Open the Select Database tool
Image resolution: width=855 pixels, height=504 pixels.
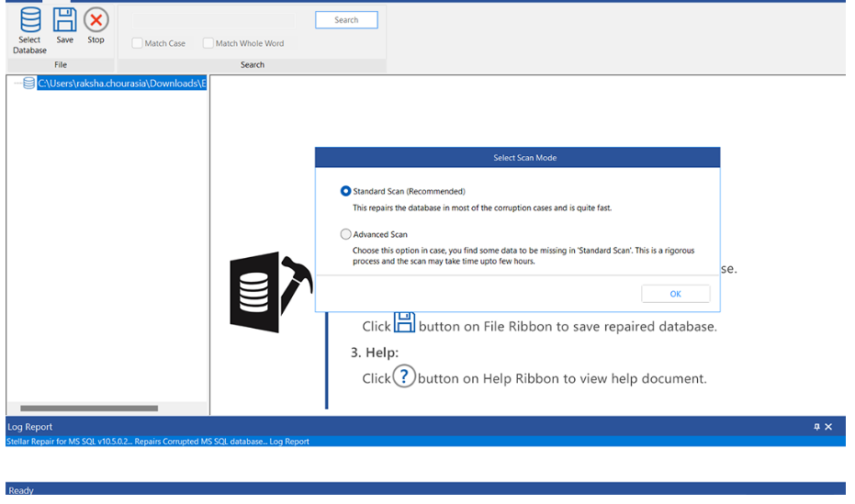pyautogui.click(x=30, y=30)
